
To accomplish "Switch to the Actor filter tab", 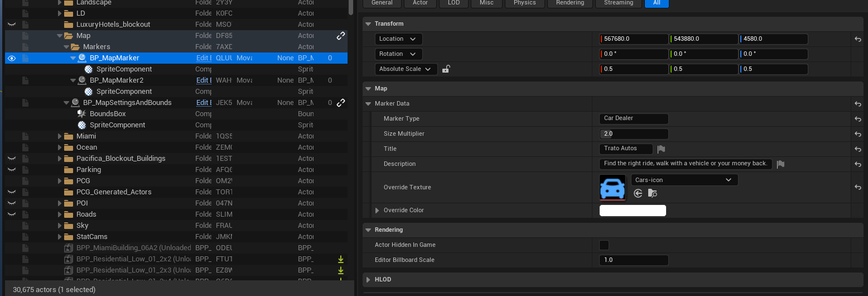I will click(421, 3).
